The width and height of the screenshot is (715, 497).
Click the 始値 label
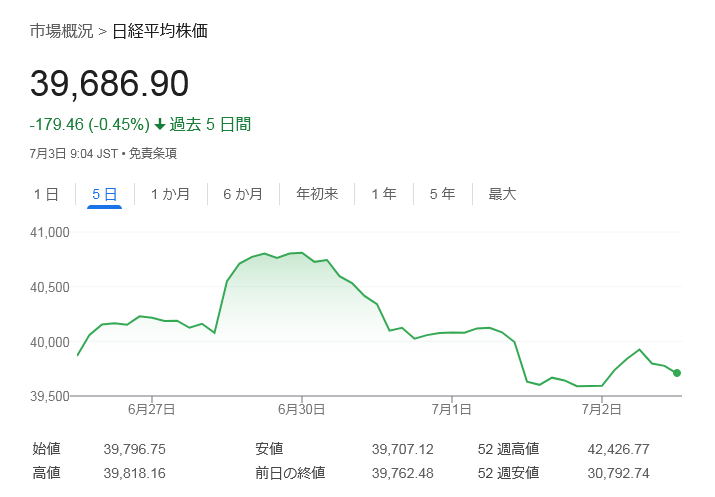click(x=46, y=449)
